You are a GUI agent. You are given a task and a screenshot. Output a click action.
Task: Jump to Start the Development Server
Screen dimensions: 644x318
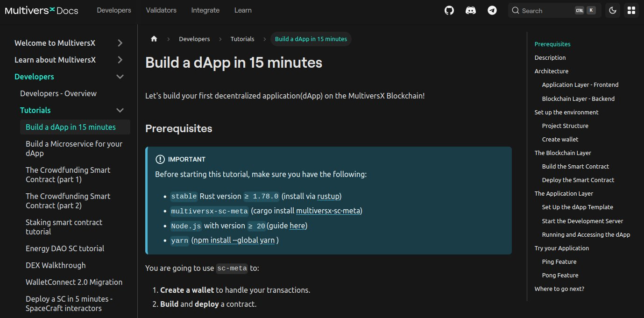pyautogui.click(x=582, y=221)
